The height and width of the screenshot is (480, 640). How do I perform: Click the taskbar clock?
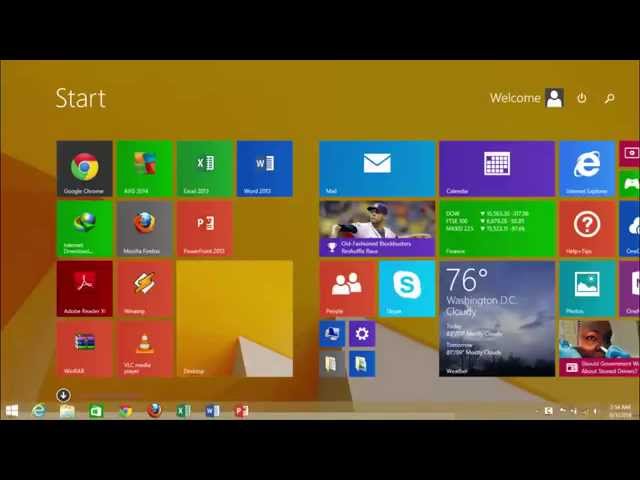[620, 411]
